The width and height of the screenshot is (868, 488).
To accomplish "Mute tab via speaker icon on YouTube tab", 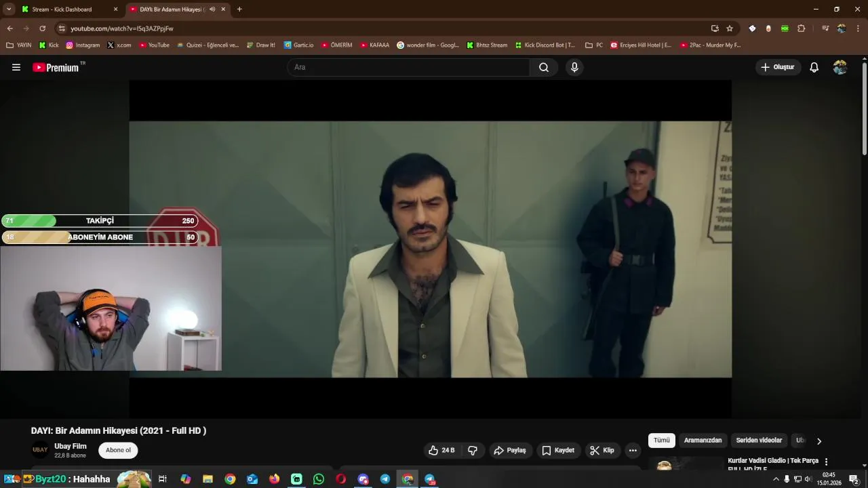I will coord(212,9).
